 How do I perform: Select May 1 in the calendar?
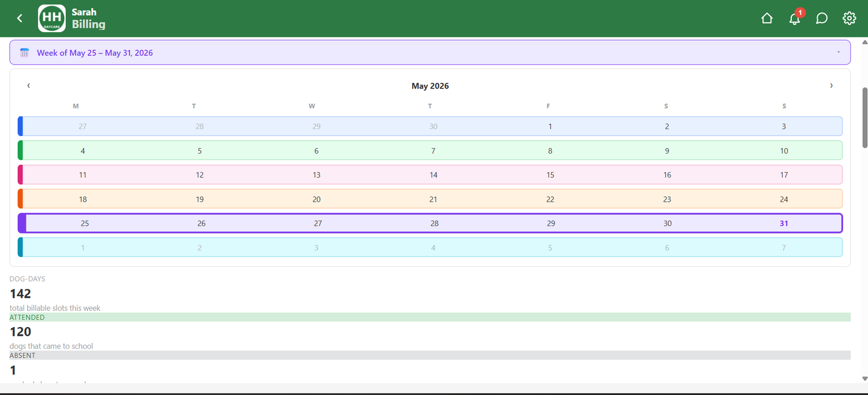[550, 126]
